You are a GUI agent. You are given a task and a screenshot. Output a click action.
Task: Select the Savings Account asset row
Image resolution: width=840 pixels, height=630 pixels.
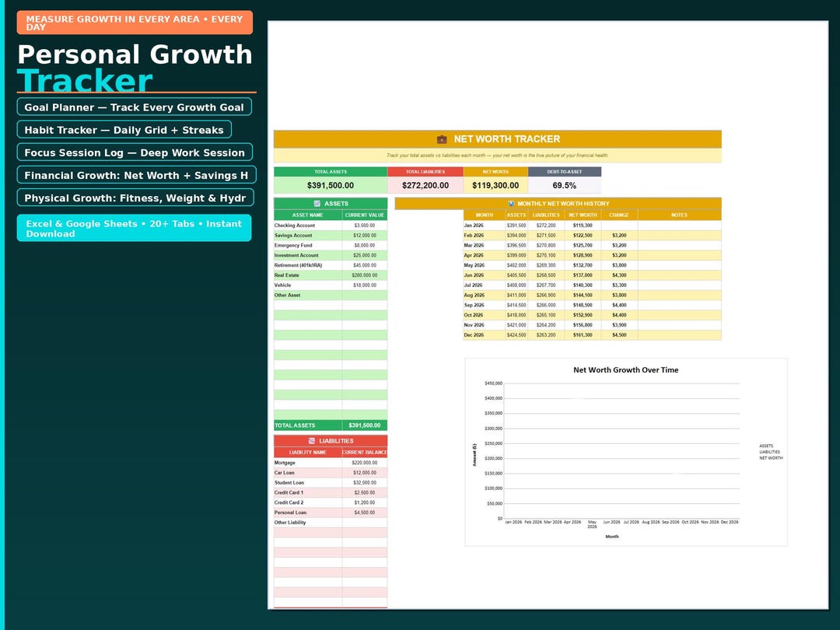pos(331,235)
